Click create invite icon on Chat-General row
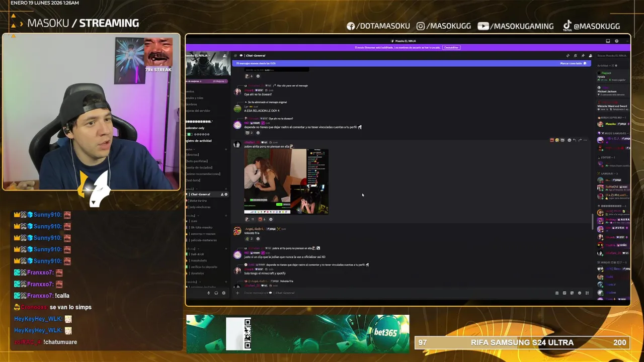The image size is (644, 362). (x=222, y=195)
